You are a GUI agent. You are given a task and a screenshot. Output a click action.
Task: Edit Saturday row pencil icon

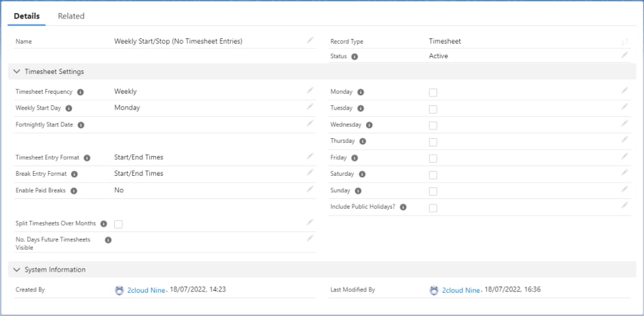625,172
